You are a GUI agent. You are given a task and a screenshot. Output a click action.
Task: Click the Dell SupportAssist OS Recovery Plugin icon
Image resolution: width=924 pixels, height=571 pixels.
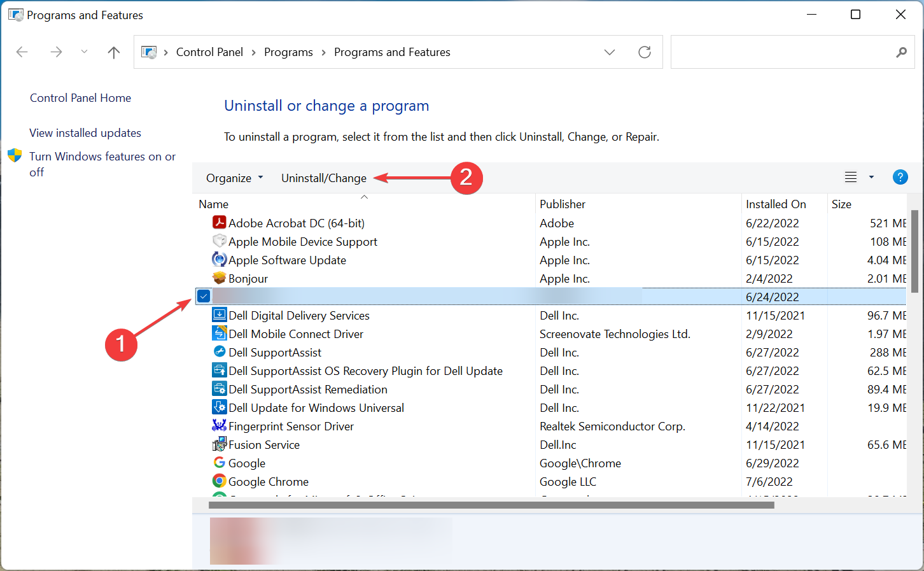(x=219, y=370)
